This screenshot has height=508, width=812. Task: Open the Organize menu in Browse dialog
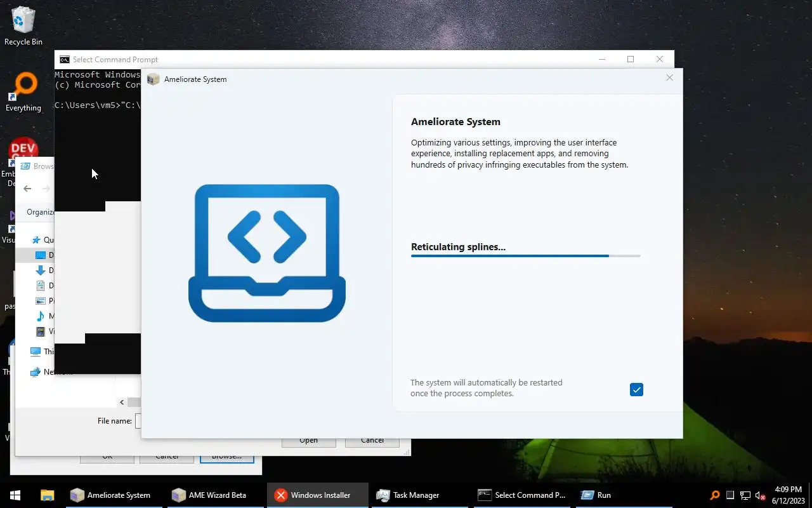[40, 212]
